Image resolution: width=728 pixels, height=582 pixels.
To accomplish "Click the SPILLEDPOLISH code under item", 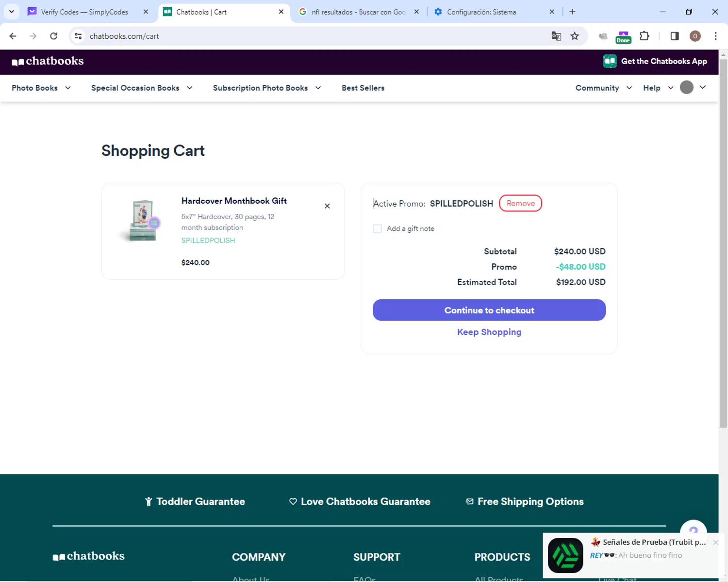I will pyautogui.click(x=208, y=241).
